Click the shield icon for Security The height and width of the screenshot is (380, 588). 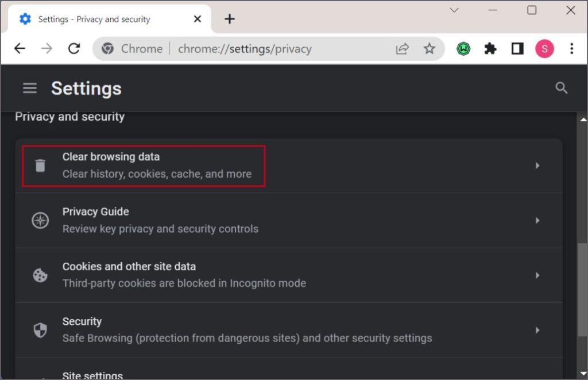click(x=40, y=330)
